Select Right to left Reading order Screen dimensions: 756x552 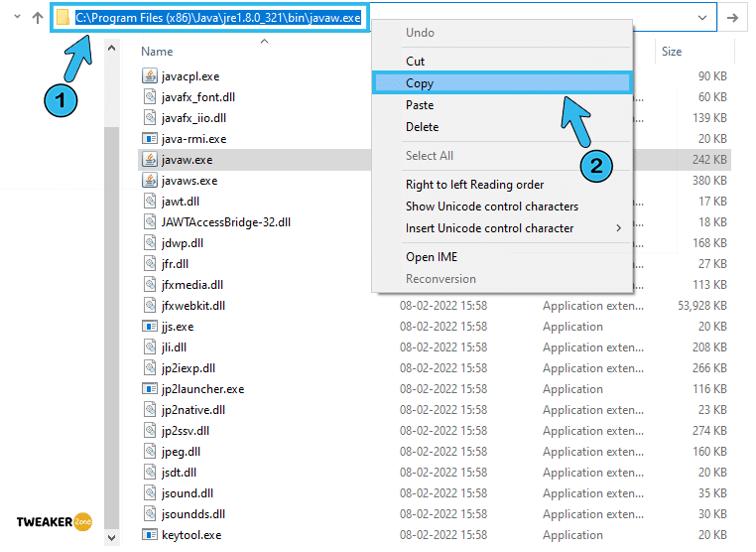point(501,185)
